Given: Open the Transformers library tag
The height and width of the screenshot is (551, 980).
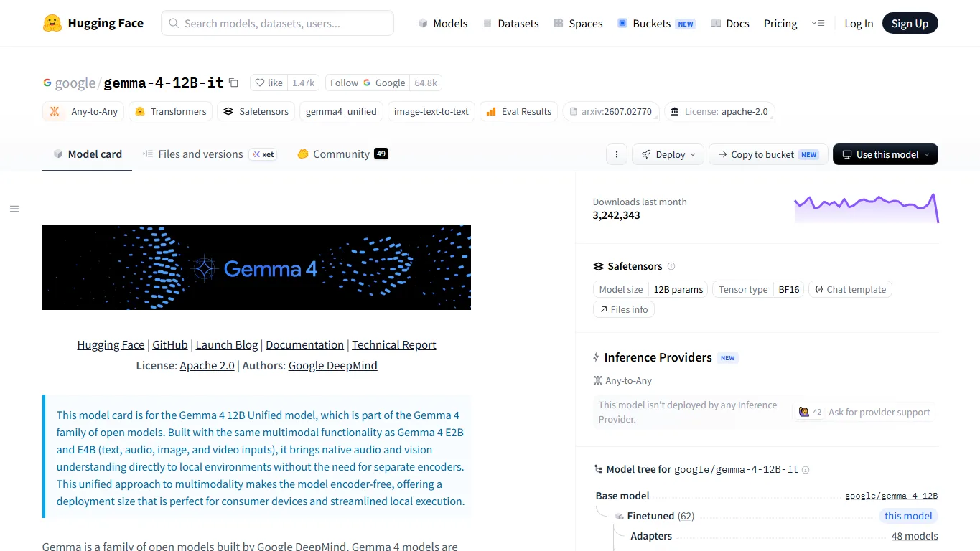Looking at the screenshot, I should pos(171,111).
